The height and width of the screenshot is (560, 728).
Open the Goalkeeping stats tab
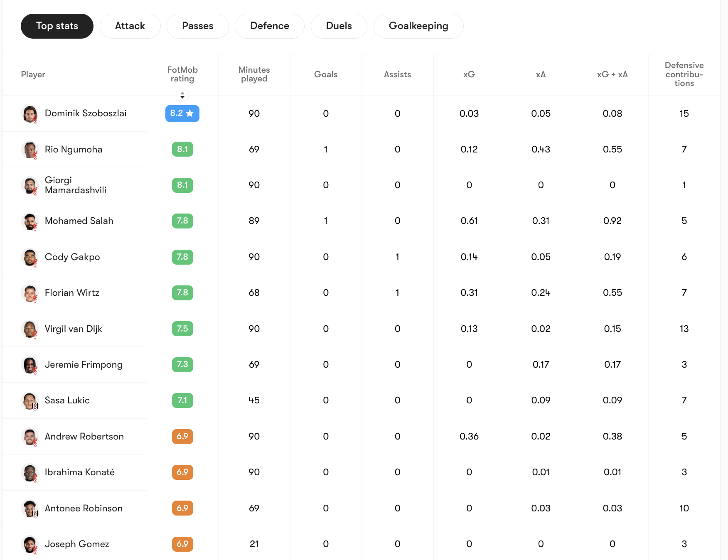418,26
